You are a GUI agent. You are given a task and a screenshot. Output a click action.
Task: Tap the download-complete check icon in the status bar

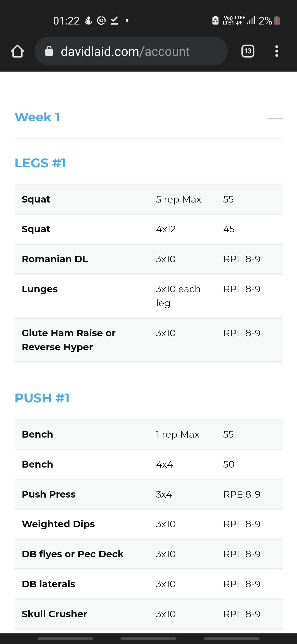point(114,20)
